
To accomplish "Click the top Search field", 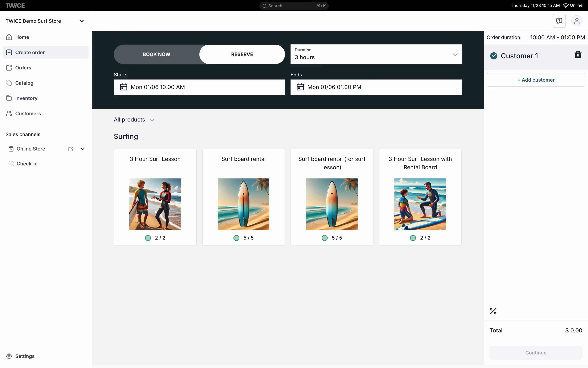I will pyautogui.click(x=293, y=6).
